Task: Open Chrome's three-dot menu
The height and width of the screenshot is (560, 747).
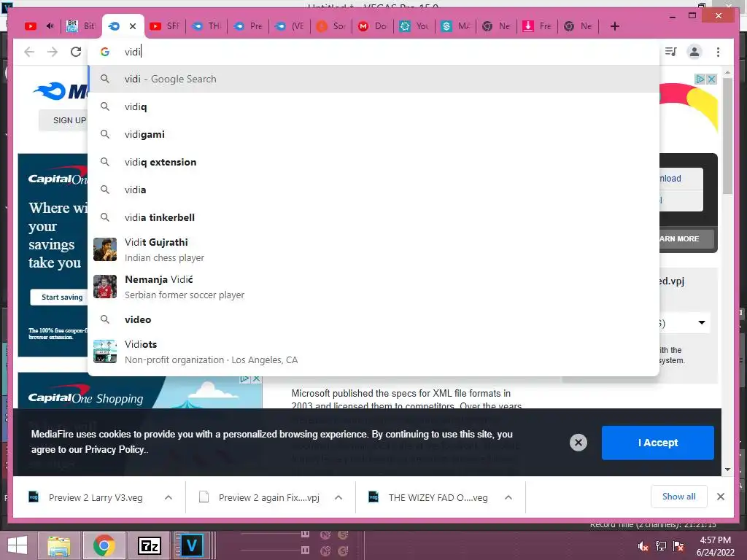Action: click(718, 52)
